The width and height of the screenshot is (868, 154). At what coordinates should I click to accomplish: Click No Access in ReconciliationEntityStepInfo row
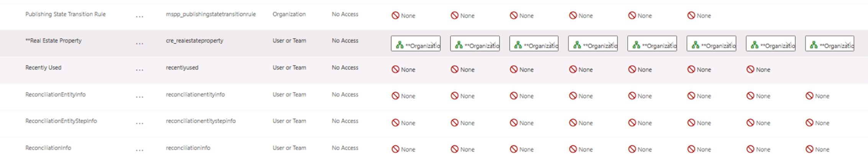(x=345, y=121)
